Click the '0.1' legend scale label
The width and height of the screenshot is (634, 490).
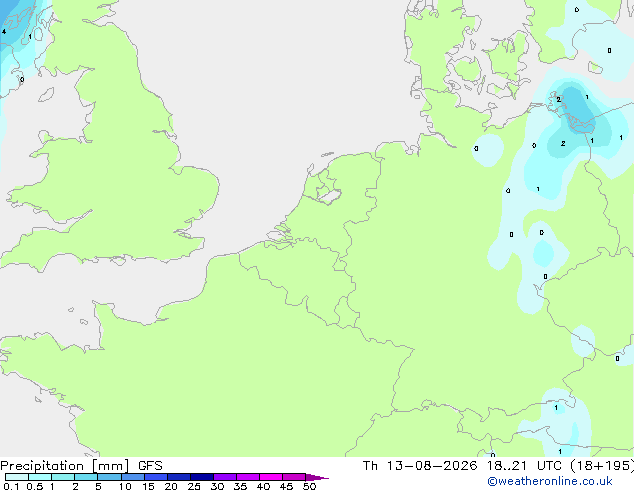11,486
